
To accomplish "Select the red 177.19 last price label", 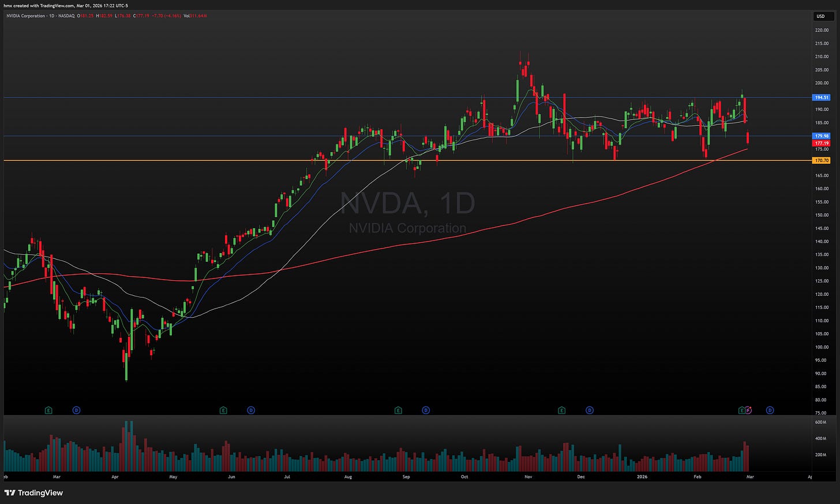I will point(822,143).
